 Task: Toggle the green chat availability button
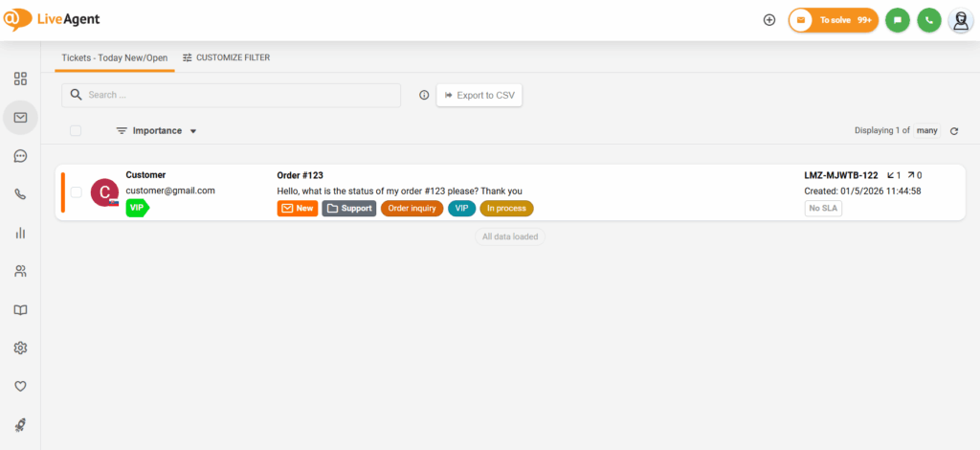(897, 20)
